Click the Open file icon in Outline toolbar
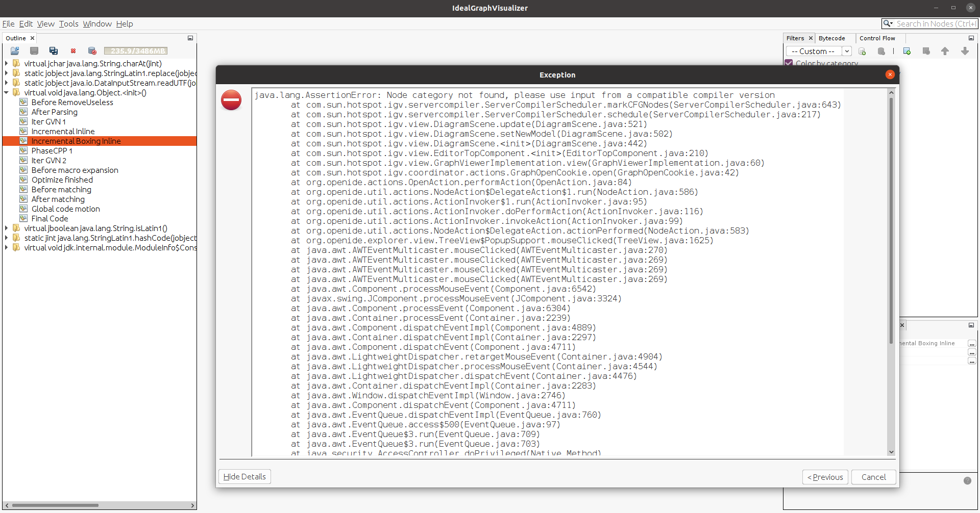 coord(15,51)
